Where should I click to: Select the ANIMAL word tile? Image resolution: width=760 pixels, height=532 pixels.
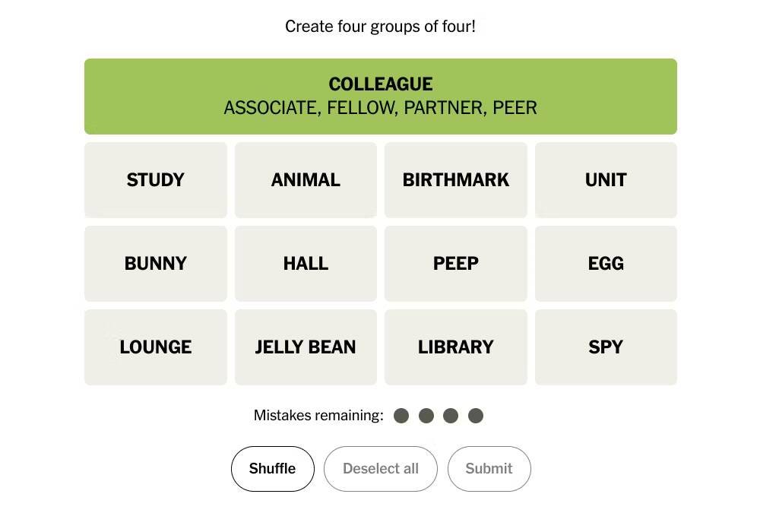(306, 180)
